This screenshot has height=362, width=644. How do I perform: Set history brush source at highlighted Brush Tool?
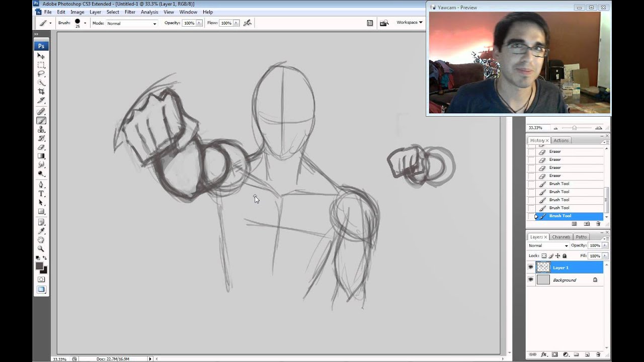(531, 216)
